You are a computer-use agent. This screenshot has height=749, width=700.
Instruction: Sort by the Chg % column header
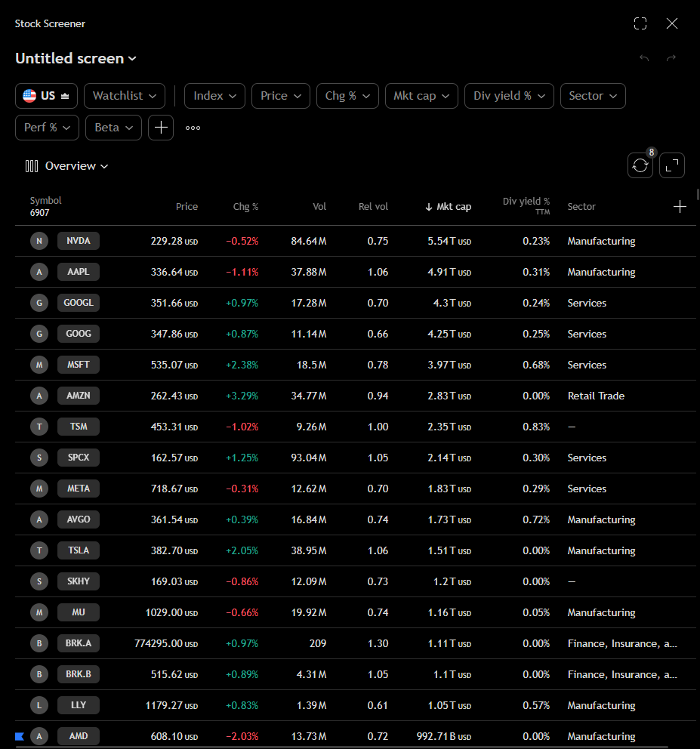(x=245, y=206)
